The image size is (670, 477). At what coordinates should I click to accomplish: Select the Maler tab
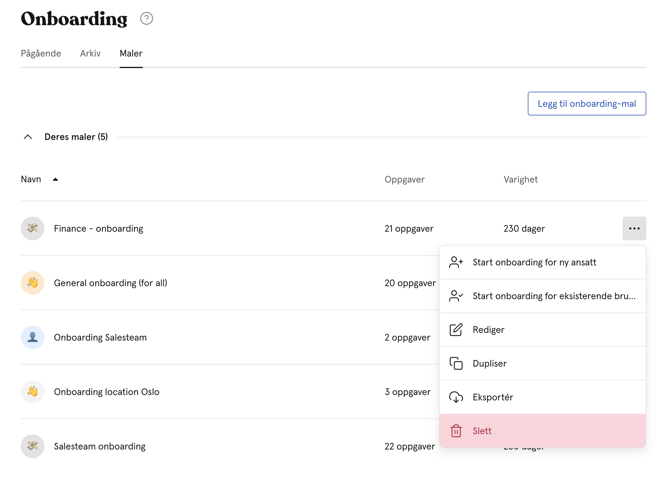131,53
